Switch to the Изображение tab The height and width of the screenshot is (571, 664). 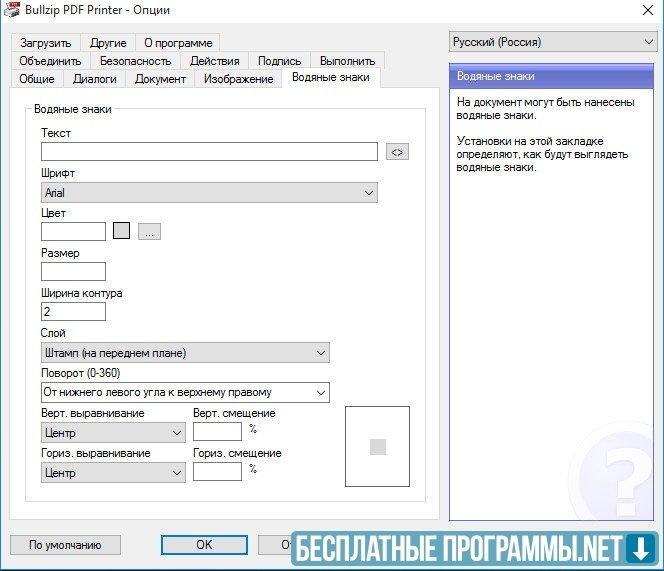click(x=238, y=79)
